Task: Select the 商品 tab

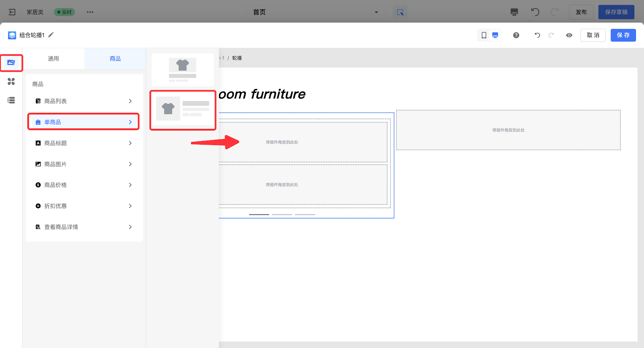Action: pos(115,59)
